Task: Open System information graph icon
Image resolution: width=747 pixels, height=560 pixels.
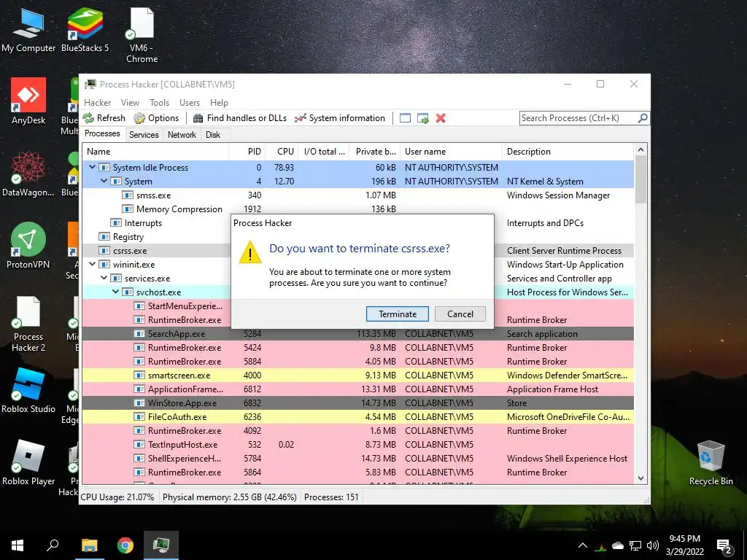Action: pyautogui.click(x=300, y=118)
